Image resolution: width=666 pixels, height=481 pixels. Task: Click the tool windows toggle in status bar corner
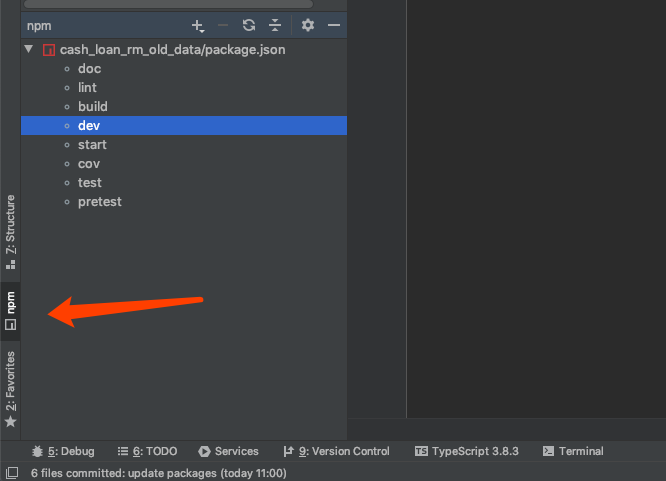tap(11, 473)
